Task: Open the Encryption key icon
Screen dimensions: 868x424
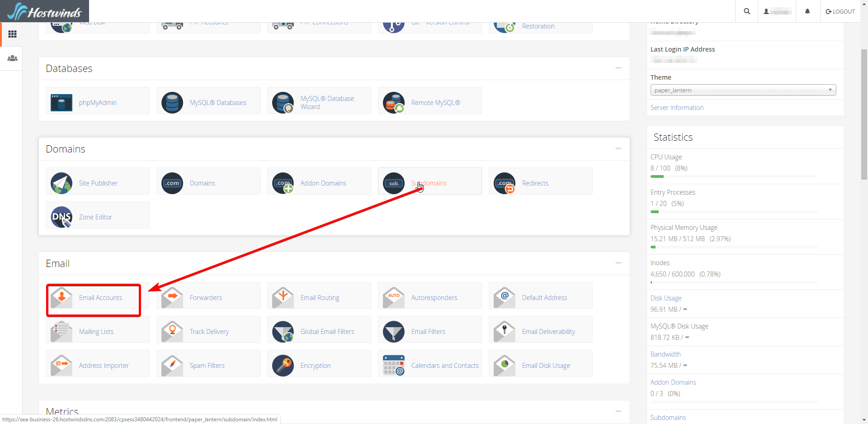Action: click(283, 366)
